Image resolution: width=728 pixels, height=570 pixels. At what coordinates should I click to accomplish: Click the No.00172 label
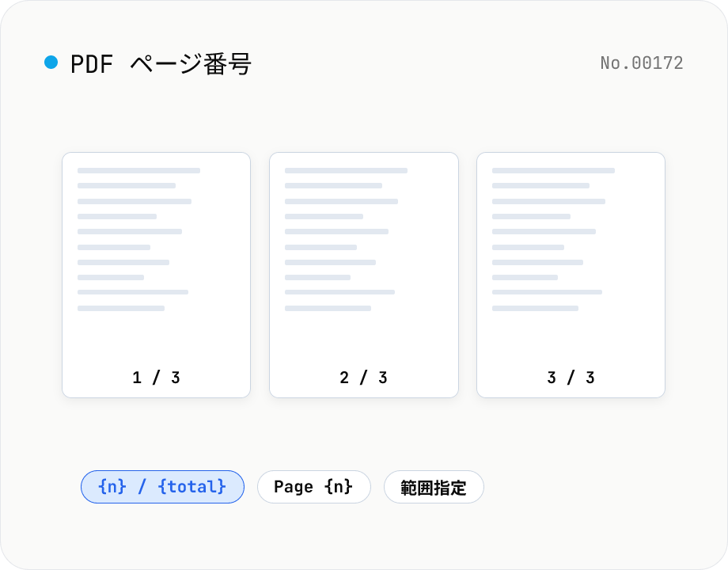(x=642, y=63)
